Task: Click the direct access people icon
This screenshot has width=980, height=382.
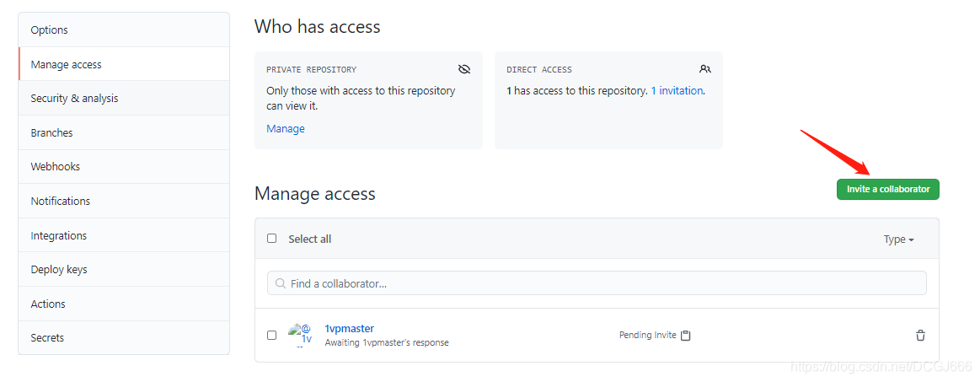Action: [705, 69]
